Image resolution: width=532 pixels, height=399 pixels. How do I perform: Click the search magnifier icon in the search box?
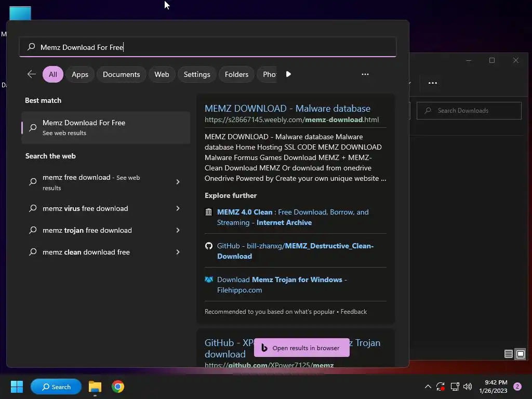point(31,46)
